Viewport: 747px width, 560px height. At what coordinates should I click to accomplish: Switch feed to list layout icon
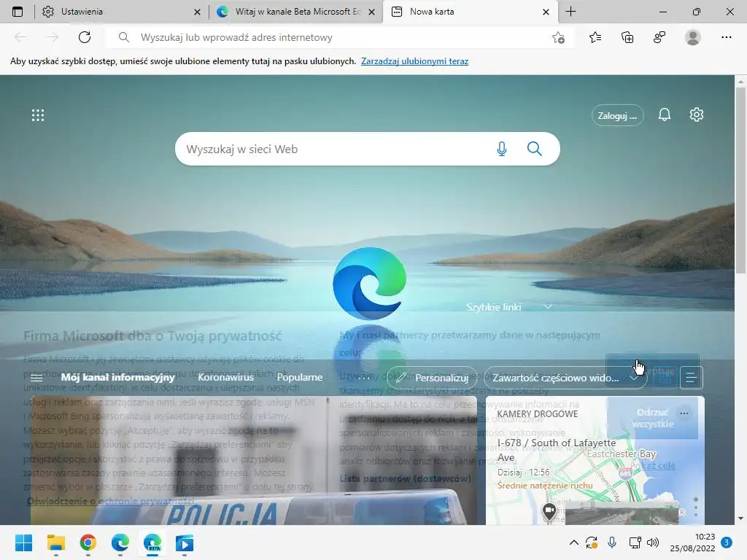coord(691,378)
